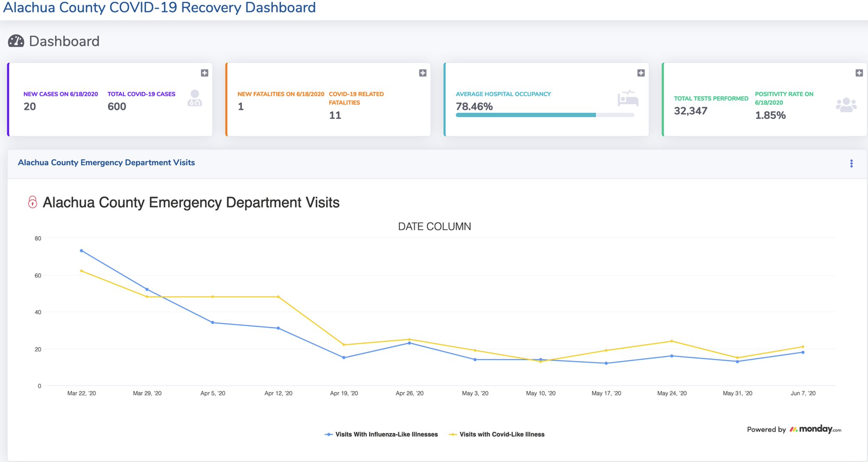Click the dashboard gauge icon
This screenshot has width=868, height=462.
16,41
